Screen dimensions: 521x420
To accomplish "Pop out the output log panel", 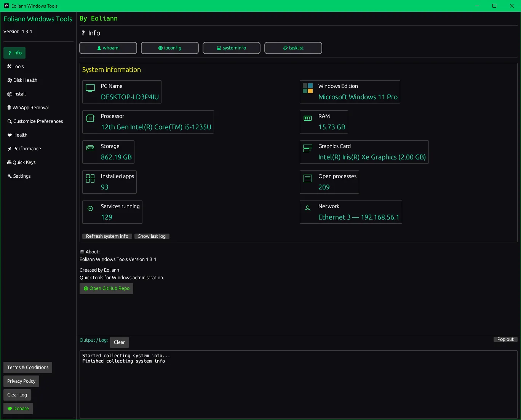I will 505,339.
